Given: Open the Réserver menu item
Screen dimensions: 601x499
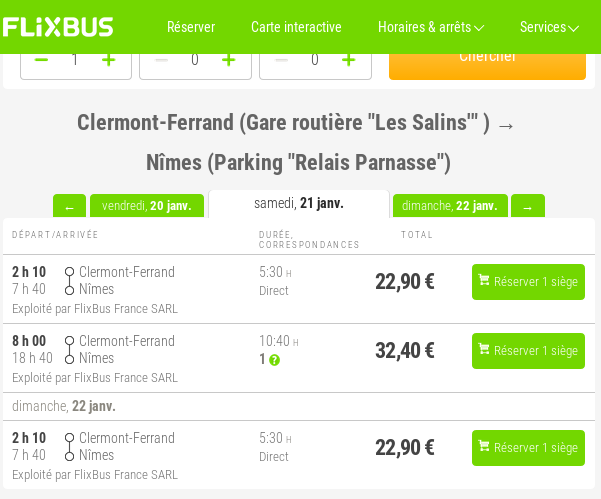Looking at the screenshot, I should 191,27.
